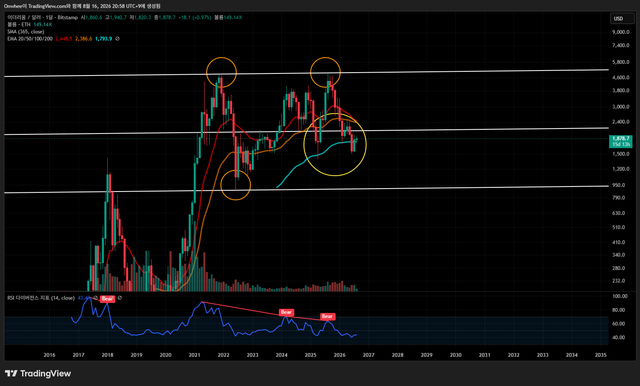Click the orange EMA value 2,386.6

(x=83, y=39)
